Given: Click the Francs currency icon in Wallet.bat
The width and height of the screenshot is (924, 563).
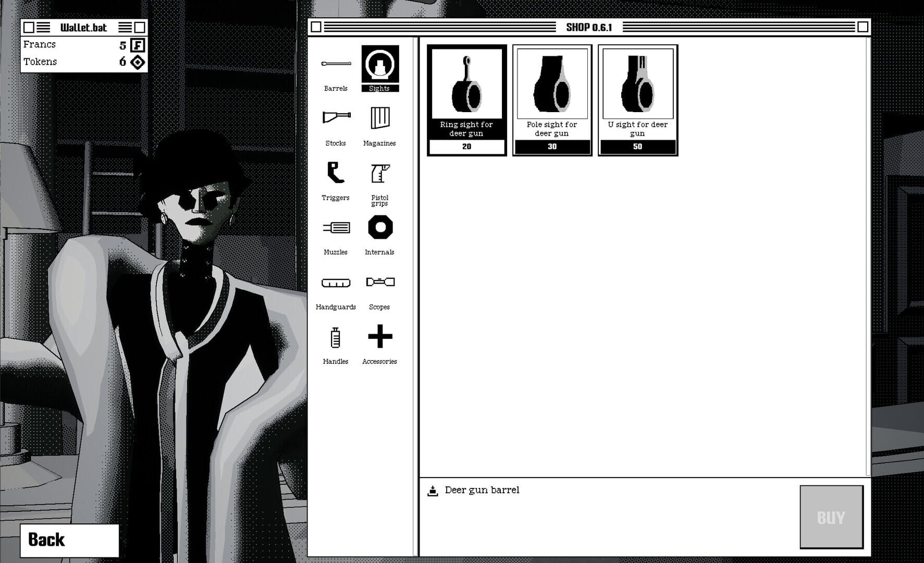Looking at the screenshot, I should (138, 44).
